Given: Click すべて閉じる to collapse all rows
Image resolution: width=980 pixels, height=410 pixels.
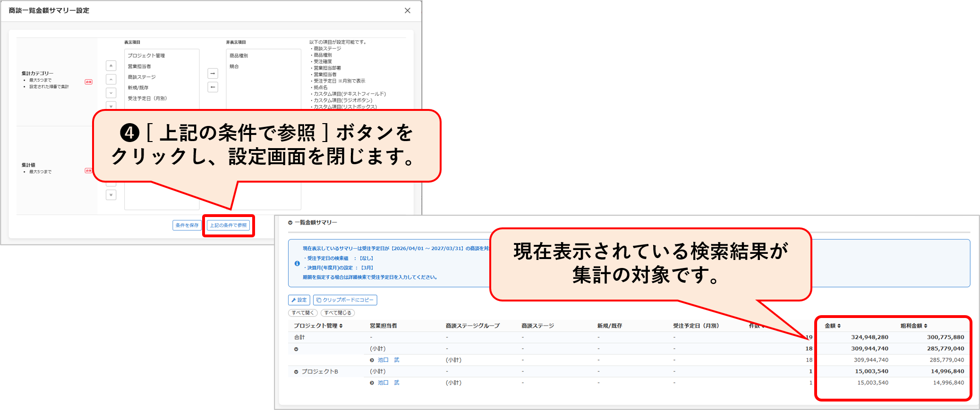Looking at the screenshot, I should [x=338, y=313].
